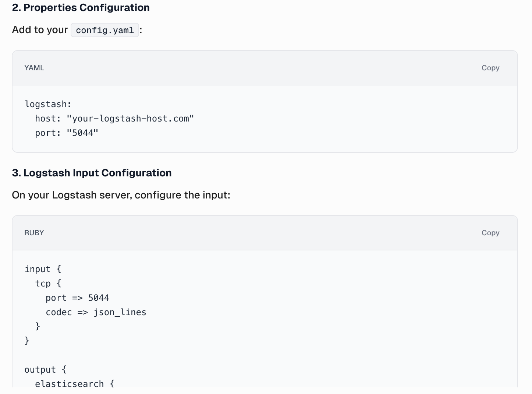Screen dimensions: 532x394
Task: Click the RUBY language label
Action: tap(34, 233)
